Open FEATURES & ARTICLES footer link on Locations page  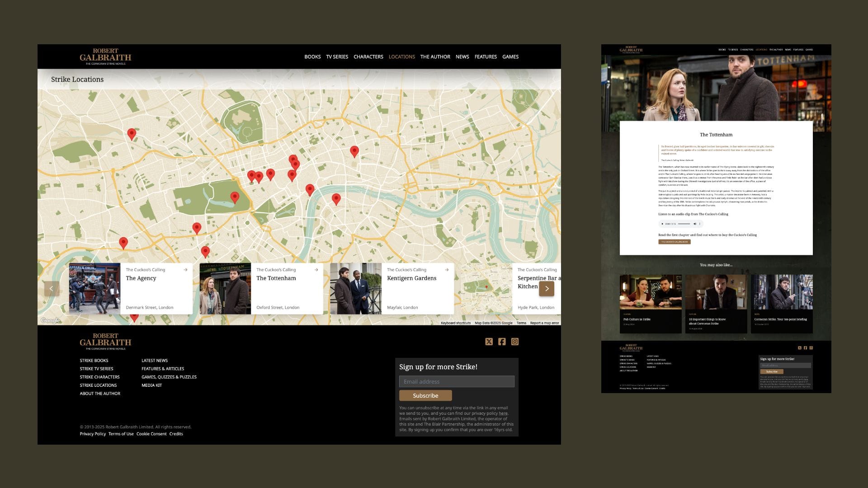pyautogui.click(x=163, y=369)
